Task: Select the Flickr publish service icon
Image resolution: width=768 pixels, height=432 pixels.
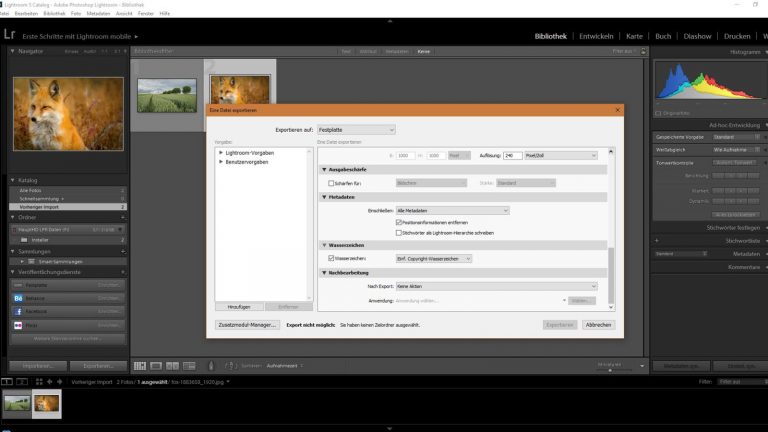Action: coord(19,325)
